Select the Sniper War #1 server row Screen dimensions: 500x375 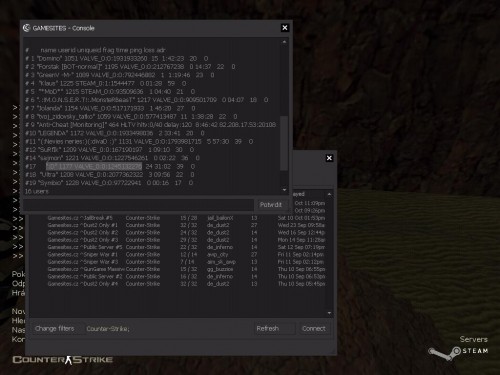[186, 255]
